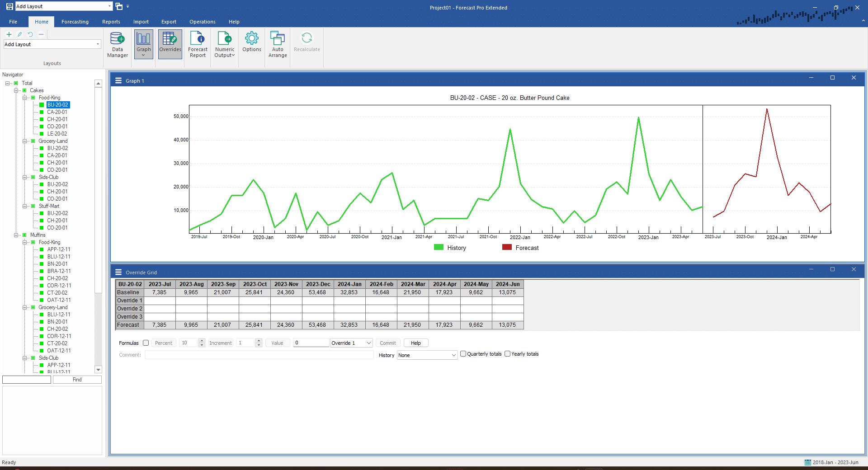Open the Operations menu
The image size is (868, 470).
[x=202, y=21]
